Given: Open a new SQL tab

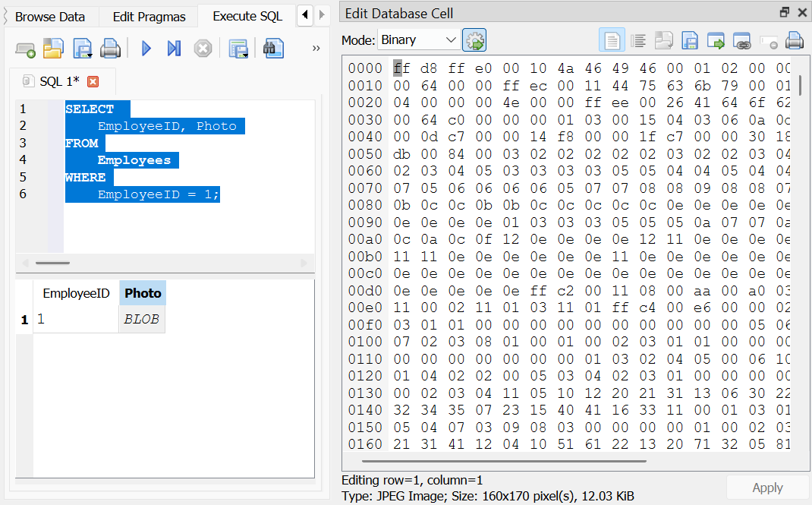Looking at the screenshot, I should coord(25,49).
